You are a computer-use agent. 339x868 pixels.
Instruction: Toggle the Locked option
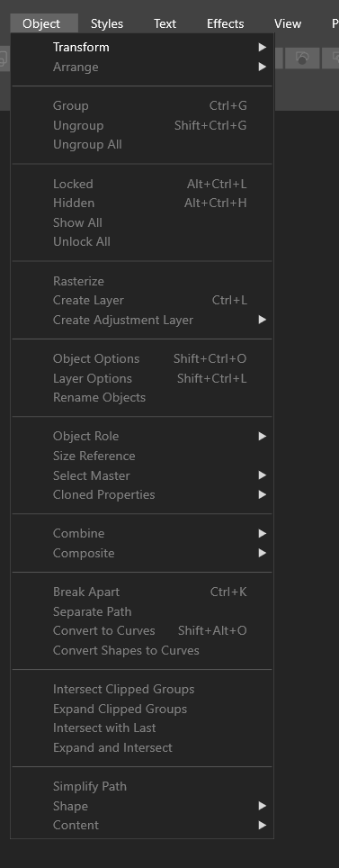coord(142,184)
